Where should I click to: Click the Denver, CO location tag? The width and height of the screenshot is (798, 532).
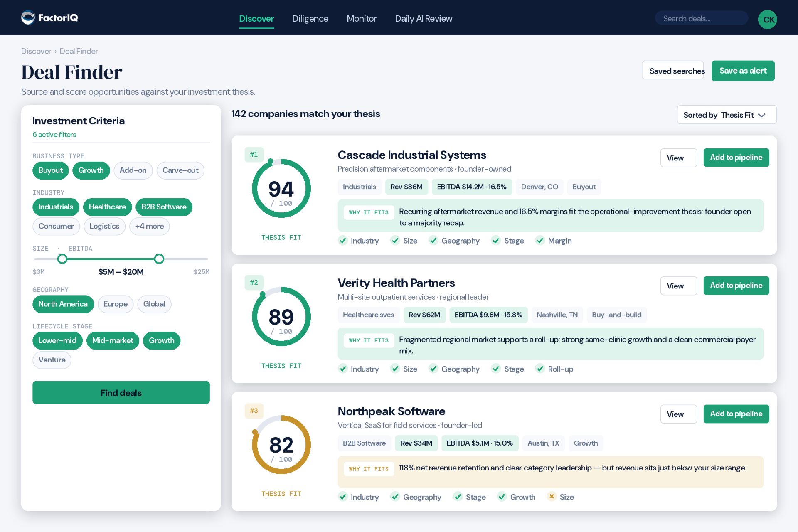coord(539,187)
